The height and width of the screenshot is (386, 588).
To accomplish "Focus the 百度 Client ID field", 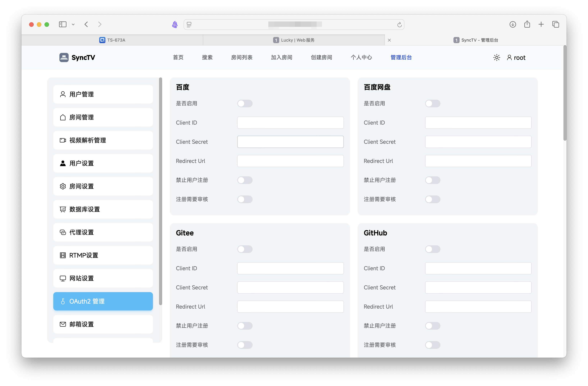I will 290,123.
